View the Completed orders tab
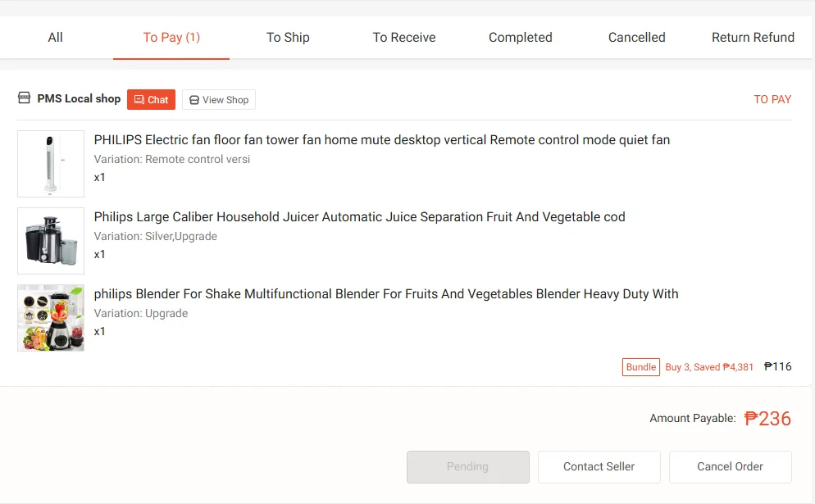 click(521, 38)
